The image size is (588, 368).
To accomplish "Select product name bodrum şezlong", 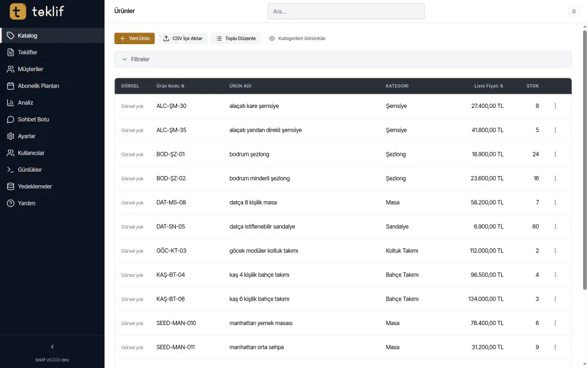I will point(249,154).
